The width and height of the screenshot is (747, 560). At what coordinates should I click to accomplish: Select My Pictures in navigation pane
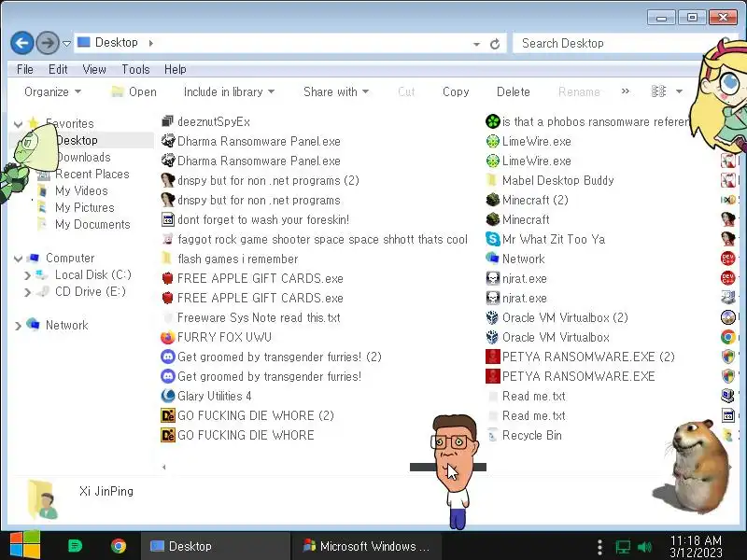point(85,207)
